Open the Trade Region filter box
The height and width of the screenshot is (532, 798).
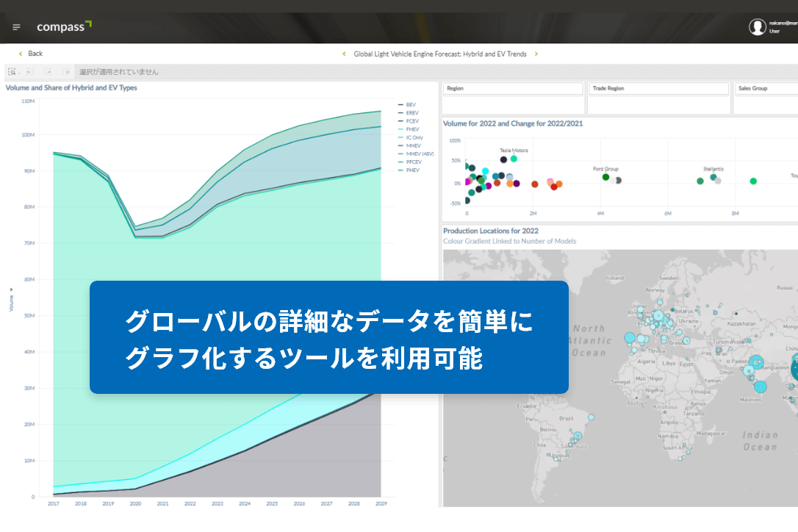coord(659,89)
